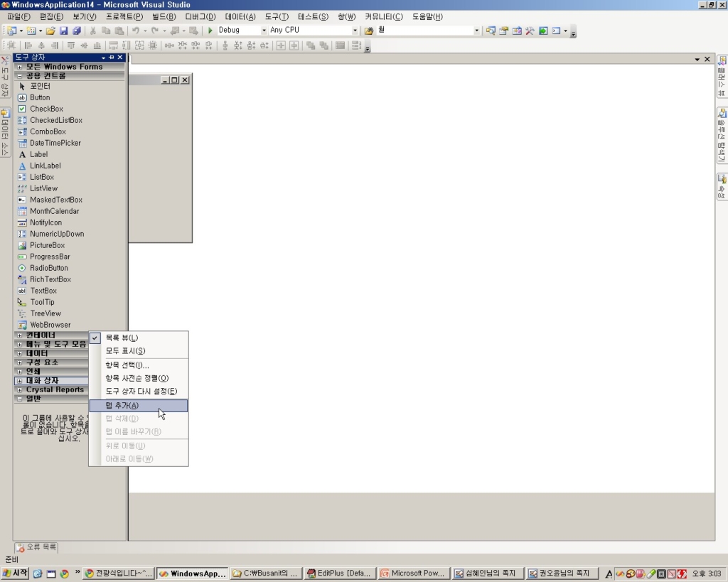Select the ComboBox control in the toolbox

(x=70, y=131)
